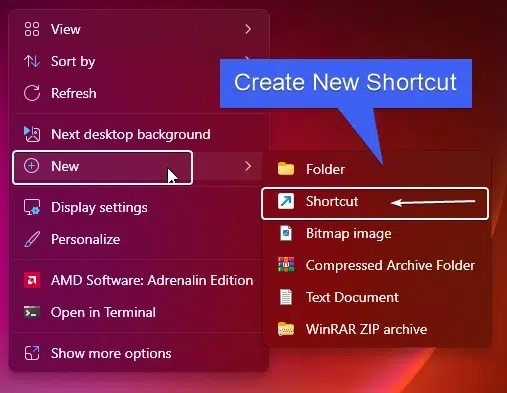Click the Terminal prompt icon
The image size is (507, 393).
[32, 312]
